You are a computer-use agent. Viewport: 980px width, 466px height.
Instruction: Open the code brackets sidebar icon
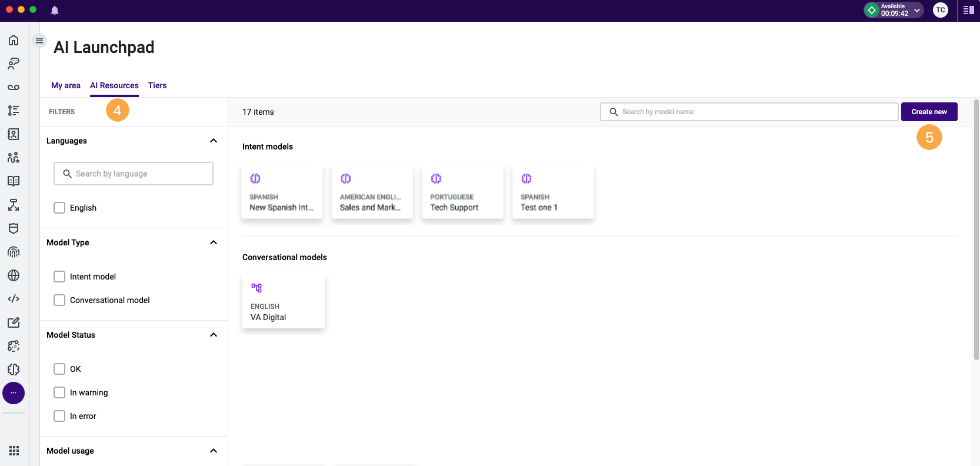(14, 299)
